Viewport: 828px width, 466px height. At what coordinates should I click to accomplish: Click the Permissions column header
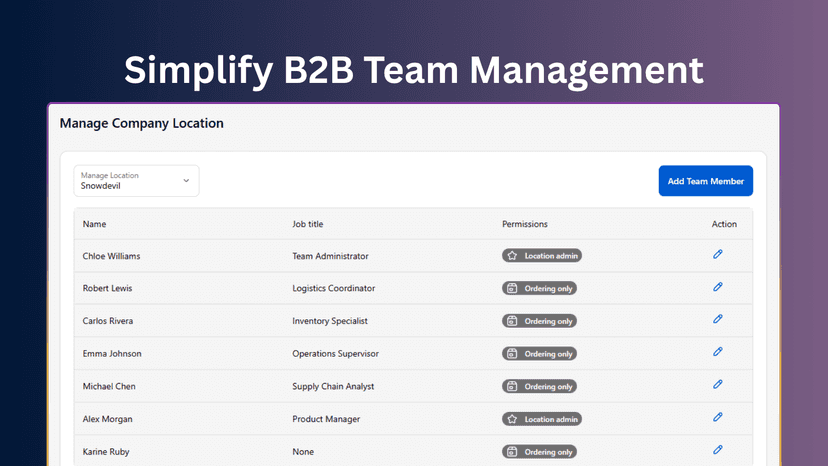pos(525,224)
